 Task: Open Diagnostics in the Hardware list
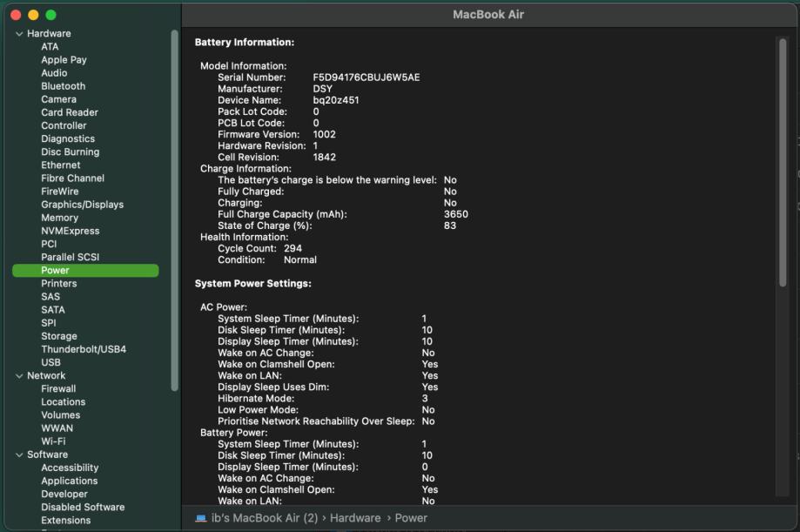pos(68,138)
